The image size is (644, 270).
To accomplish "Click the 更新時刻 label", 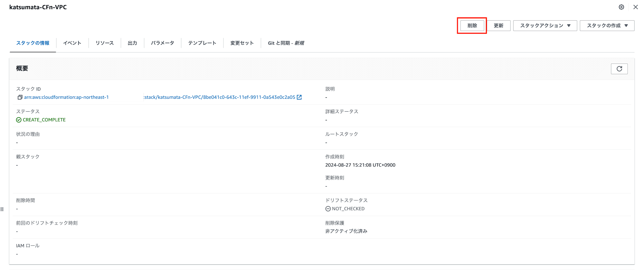I will (335, 178).
